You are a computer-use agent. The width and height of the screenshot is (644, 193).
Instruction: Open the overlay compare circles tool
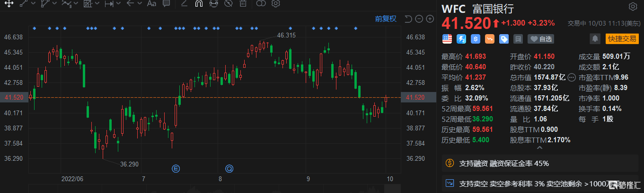coord(261,4)
